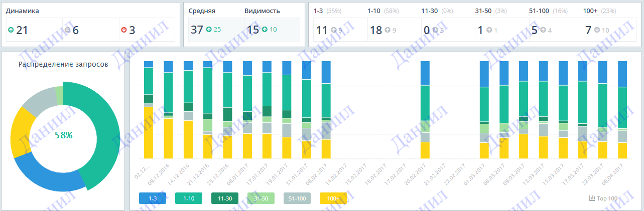The height and width of the screenshot is (211, 644).
Task: Click the Динамика panel title
Action: click(23, 11)
